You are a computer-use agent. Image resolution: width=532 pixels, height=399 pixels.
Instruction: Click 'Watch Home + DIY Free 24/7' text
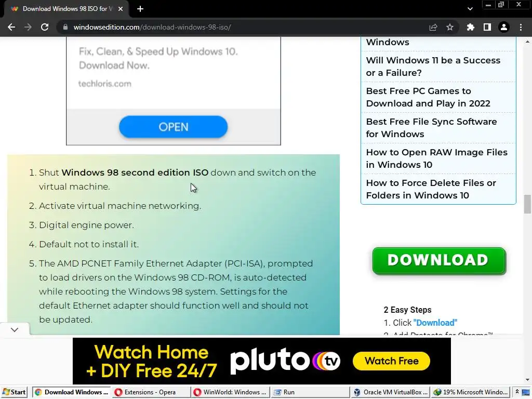point(151,361)
